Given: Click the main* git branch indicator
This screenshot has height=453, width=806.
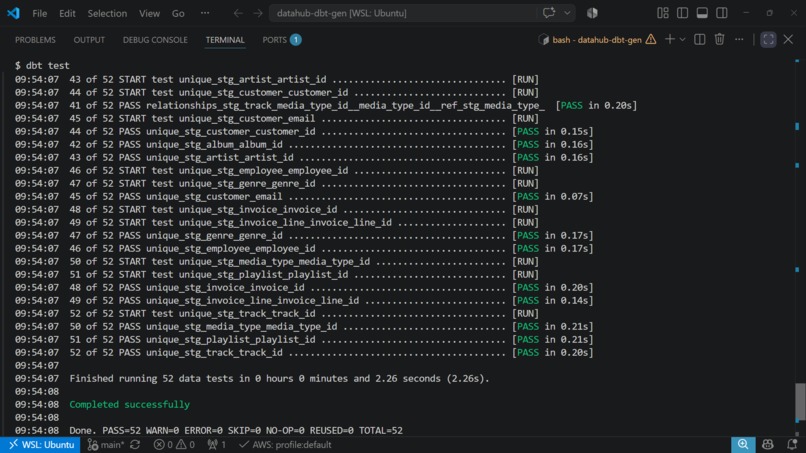Looking at the screenshot, I should 106,445.
